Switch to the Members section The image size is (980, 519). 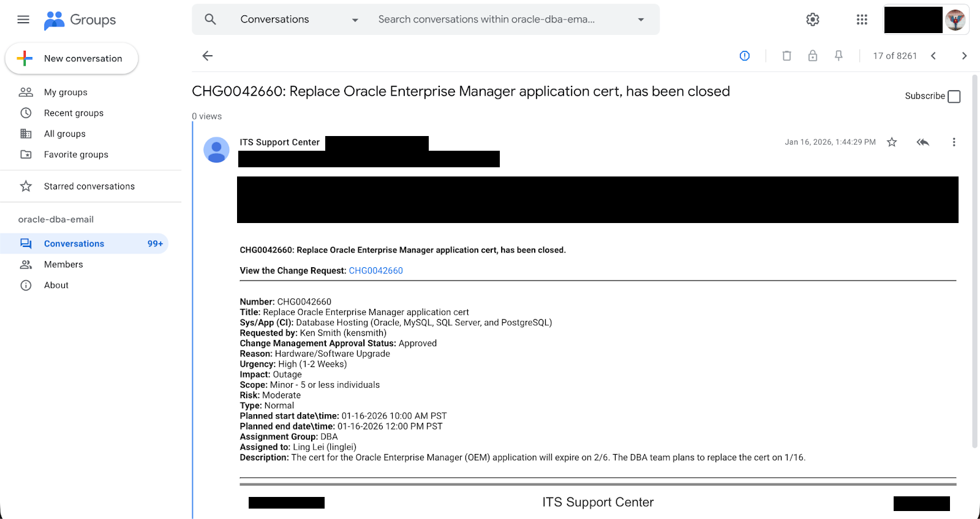[63, 264]
